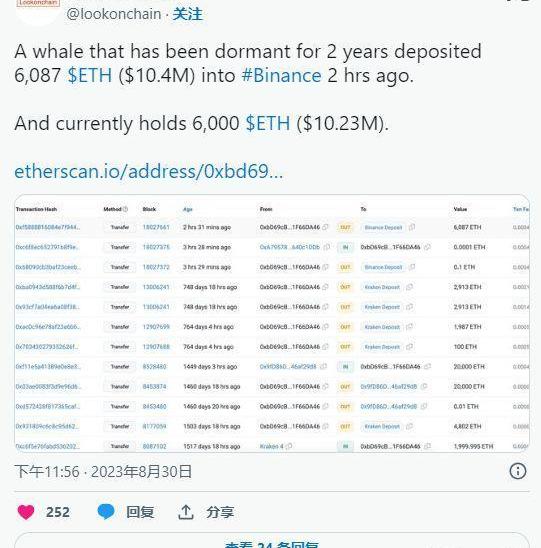Open the $ETH cashtag in the first line
541x548 pixels.
coord(90,75)
